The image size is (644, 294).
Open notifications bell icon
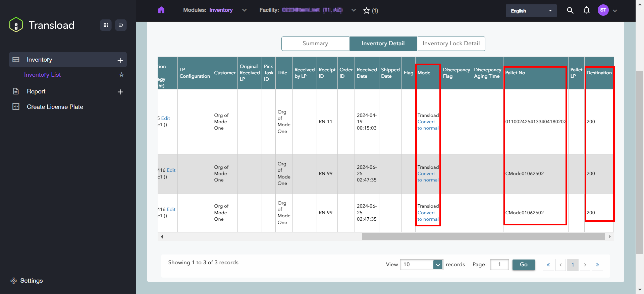coord(586,10)
